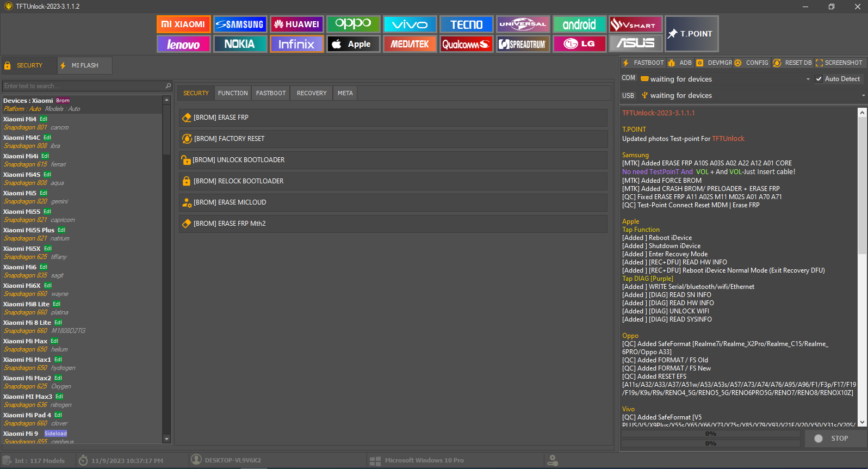
Task: Toggle the Auto Detect checkbox
Action: tap(819, 79)
